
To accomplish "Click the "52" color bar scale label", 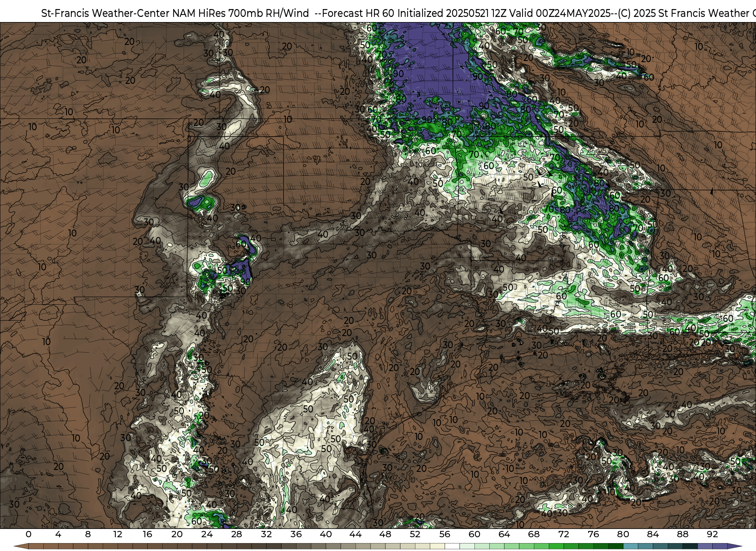I will click(415, 534).
